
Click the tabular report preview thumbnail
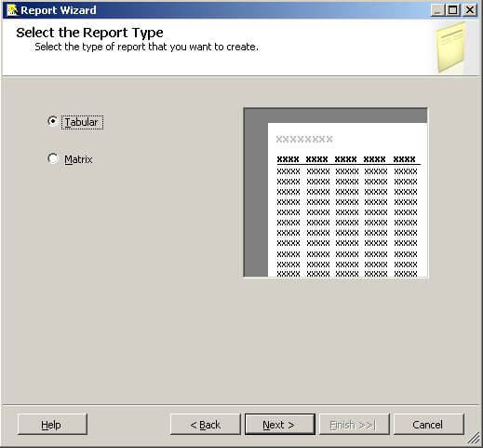(x=335, y=192)
